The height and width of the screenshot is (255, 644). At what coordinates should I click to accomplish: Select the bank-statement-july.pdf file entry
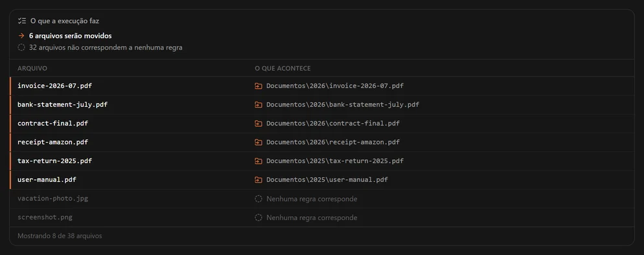[x=62, y=105]
